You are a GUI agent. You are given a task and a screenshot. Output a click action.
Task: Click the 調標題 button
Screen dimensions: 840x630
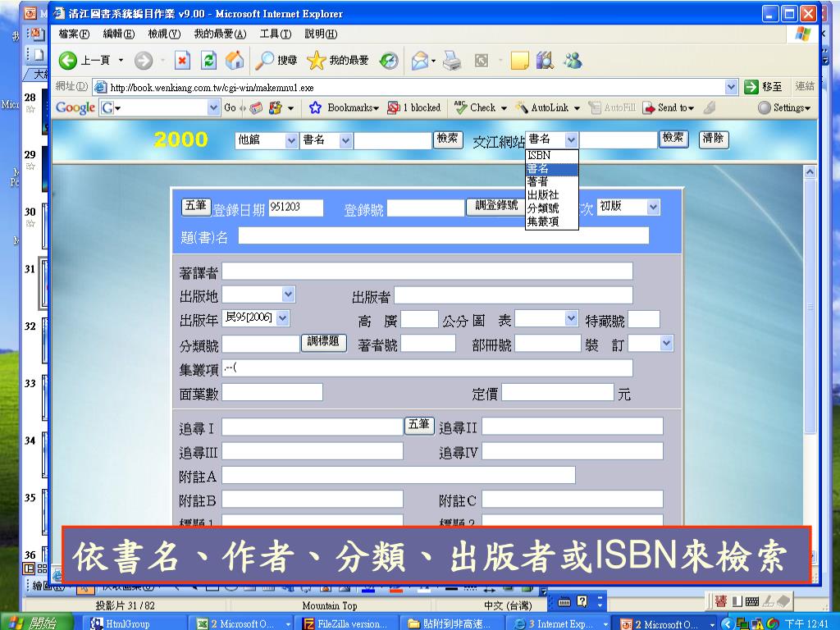click(323, 342)
